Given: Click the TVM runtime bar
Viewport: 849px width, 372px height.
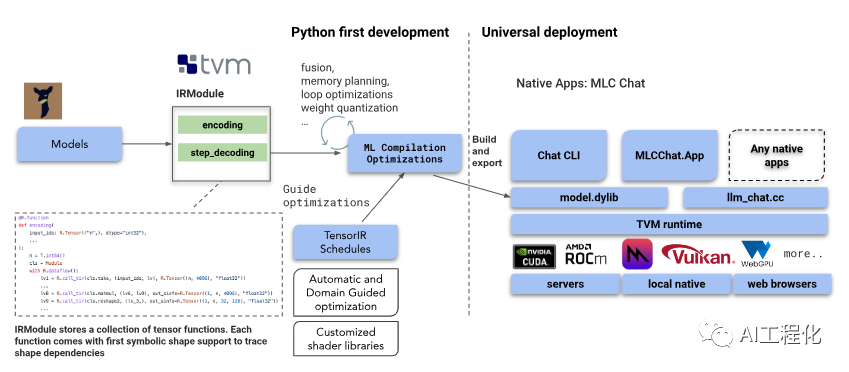Looking at the screenshot, I should [669, 224].
